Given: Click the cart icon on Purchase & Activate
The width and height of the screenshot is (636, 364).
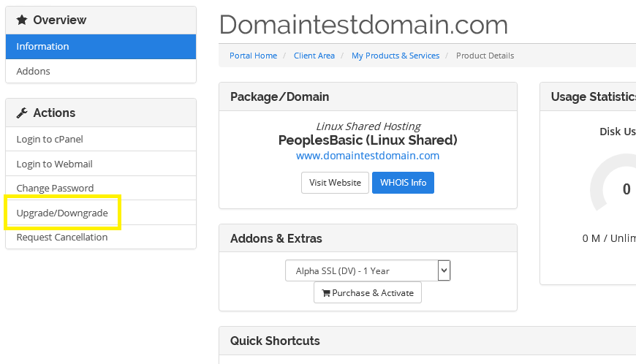Looking at the screenshot, I should click(326, 293).
